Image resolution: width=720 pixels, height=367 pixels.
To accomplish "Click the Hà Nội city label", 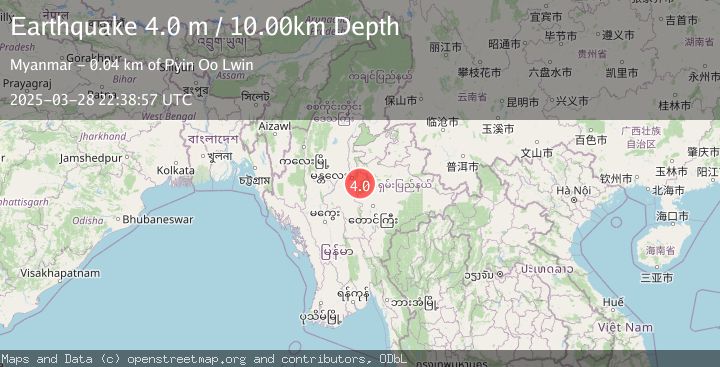I will pyautogui.click(x=574, y=190).
